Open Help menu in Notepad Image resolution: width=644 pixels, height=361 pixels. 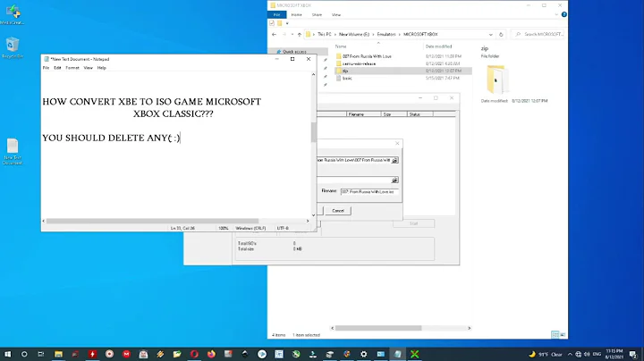[x=101, y=68]
